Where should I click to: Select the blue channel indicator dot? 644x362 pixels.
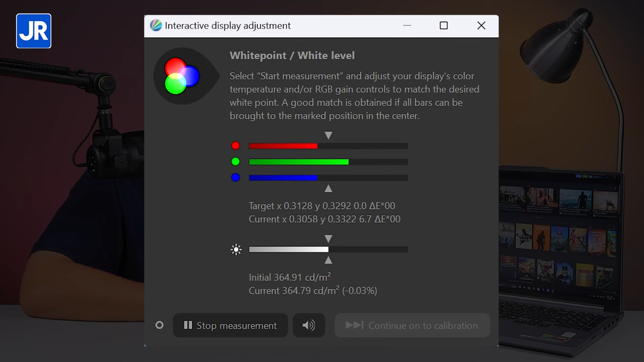coord(235,177)
